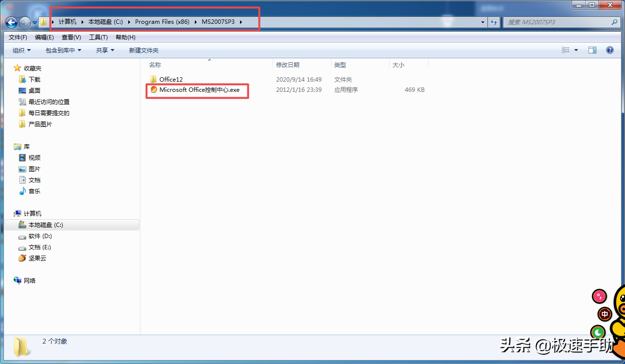Expand arrow after MS2007SP3 in breadcrumb
625x364 pixels.
241,22
